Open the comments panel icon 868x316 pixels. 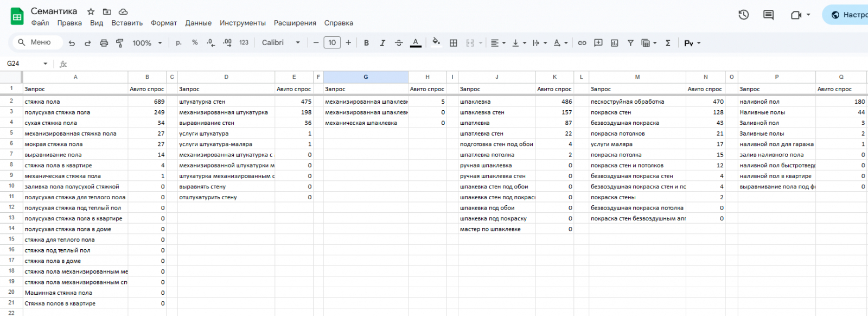coord(768,15)
